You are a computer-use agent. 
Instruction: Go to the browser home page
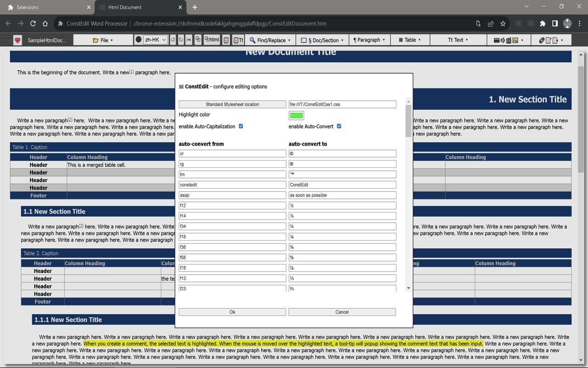click(45, 23)
